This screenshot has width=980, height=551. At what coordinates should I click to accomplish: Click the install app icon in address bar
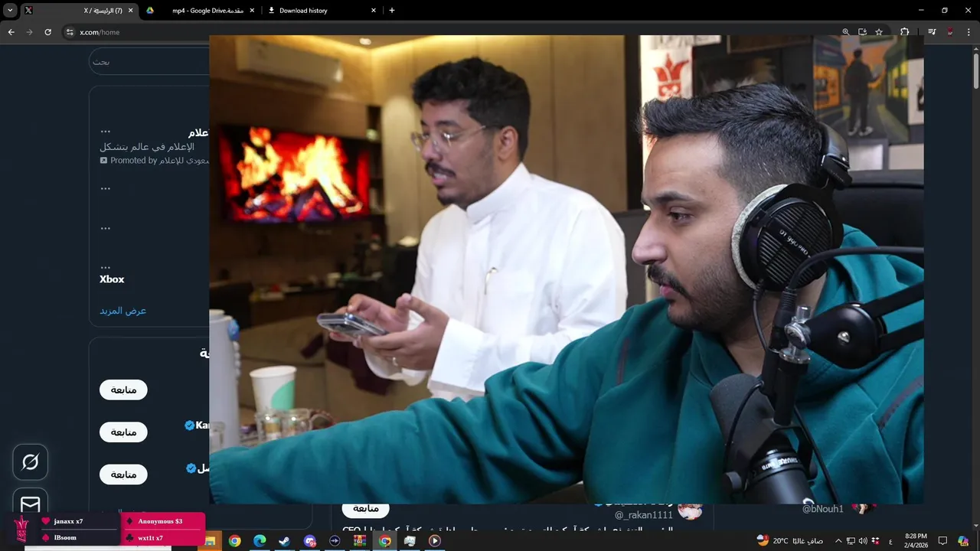(x=862, y=32)
